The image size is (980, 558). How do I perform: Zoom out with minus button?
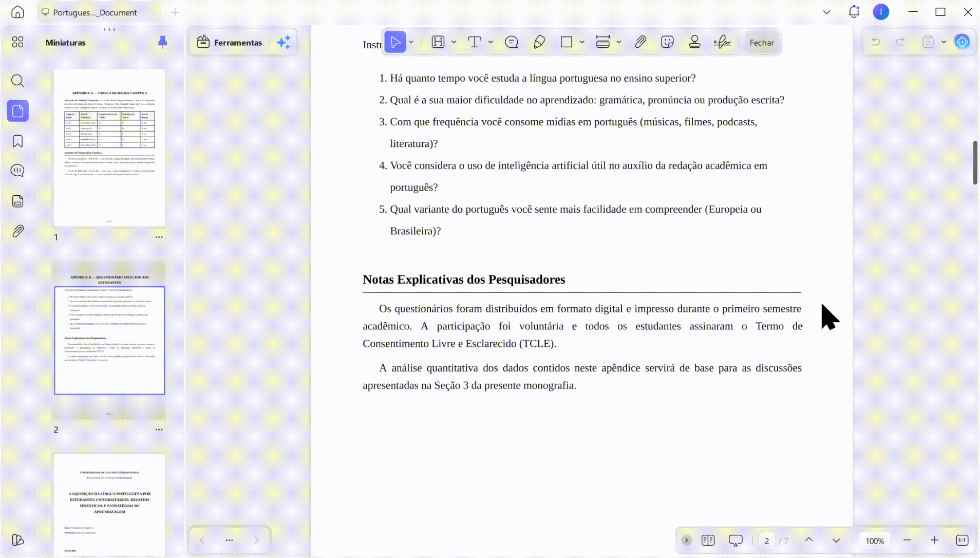[x=907, y=540]
